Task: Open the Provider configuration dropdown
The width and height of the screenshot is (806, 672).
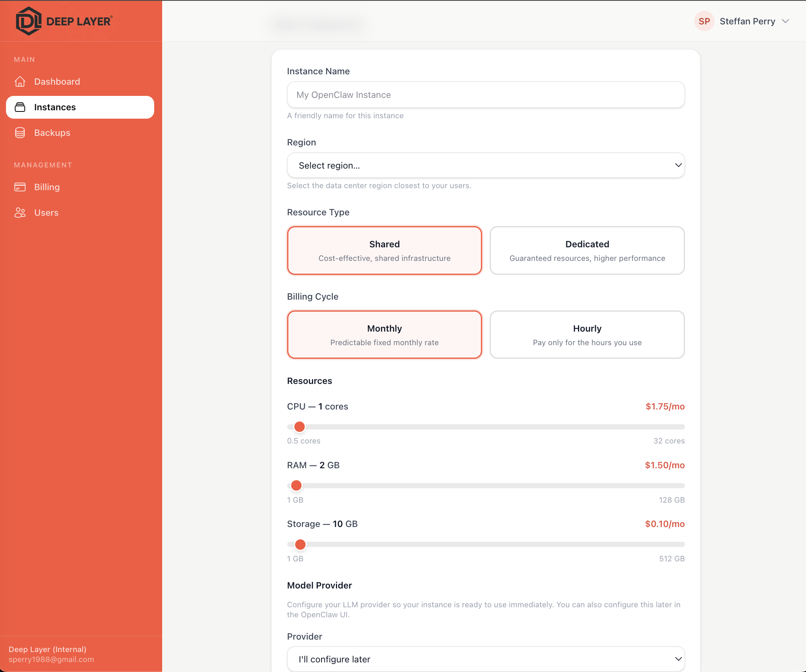Action: coord(485,659)
